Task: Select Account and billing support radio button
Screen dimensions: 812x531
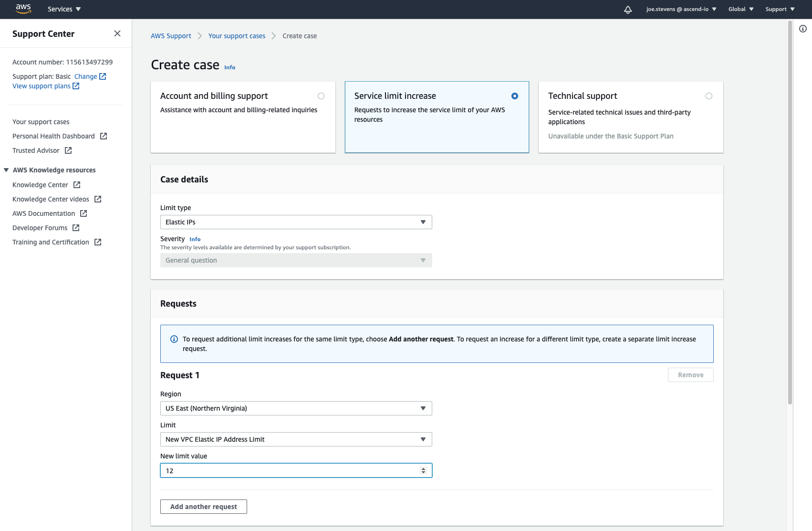Action: tap(321, 96)
